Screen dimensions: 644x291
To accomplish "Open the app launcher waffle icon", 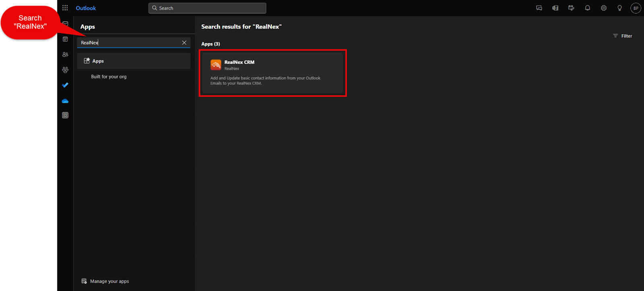I will point(65,8).
